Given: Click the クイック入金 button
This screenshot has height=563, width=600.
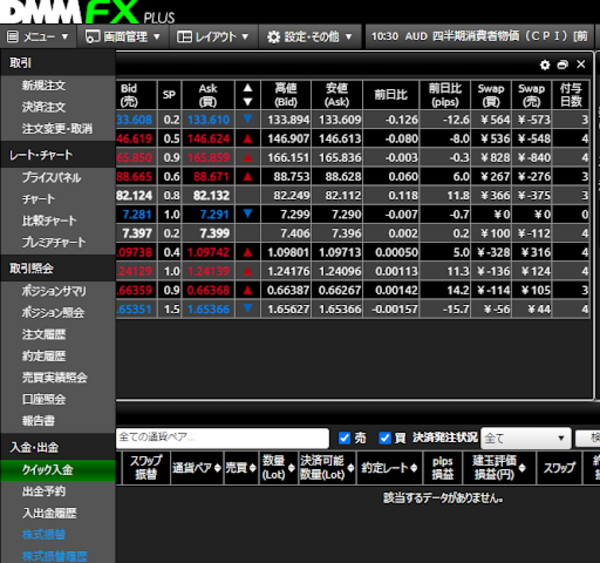Looking at the screenshot, I should [58, 470].
